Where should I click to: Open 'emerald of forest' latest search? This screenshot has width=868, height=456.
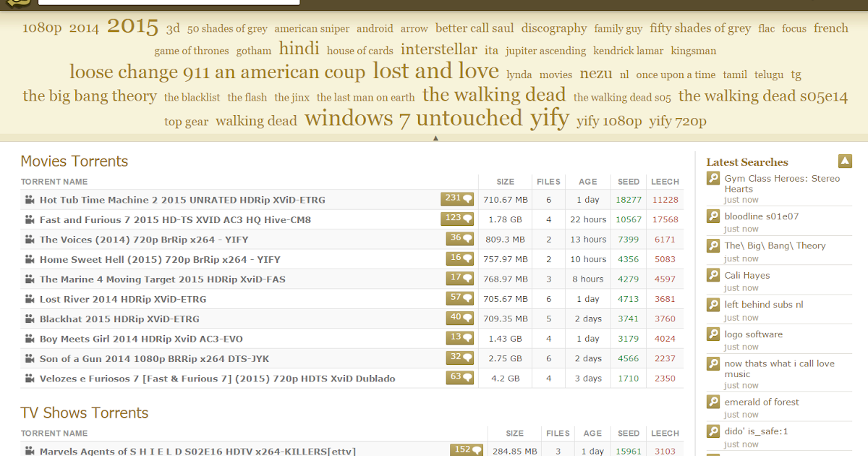point(762,402)
